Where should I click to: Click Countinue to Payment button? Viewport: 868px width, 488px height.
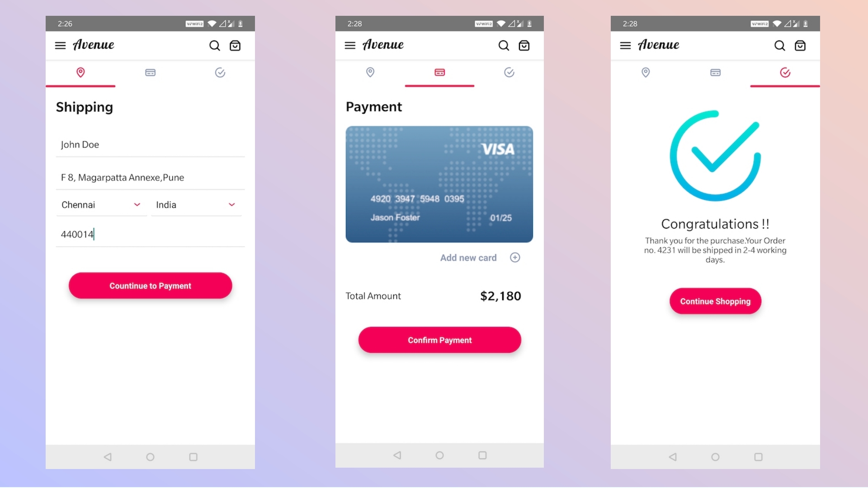coord(150,286)
